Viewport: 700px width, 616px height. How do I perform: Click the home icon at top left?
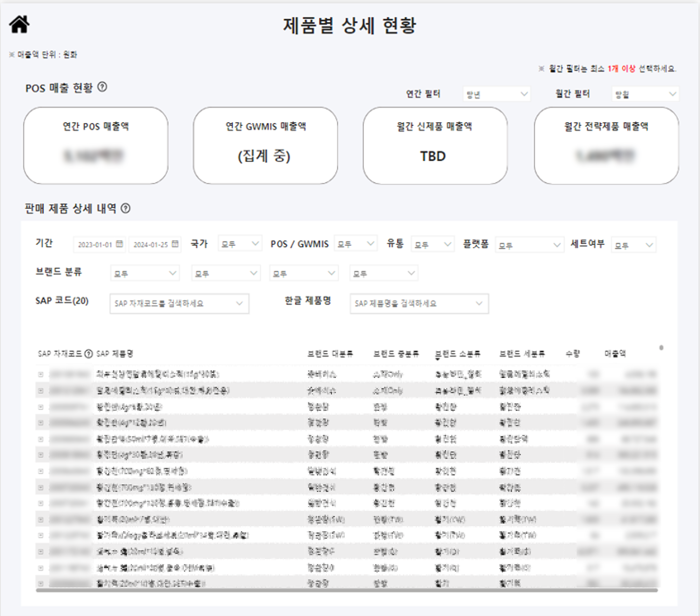pos(19,24)
